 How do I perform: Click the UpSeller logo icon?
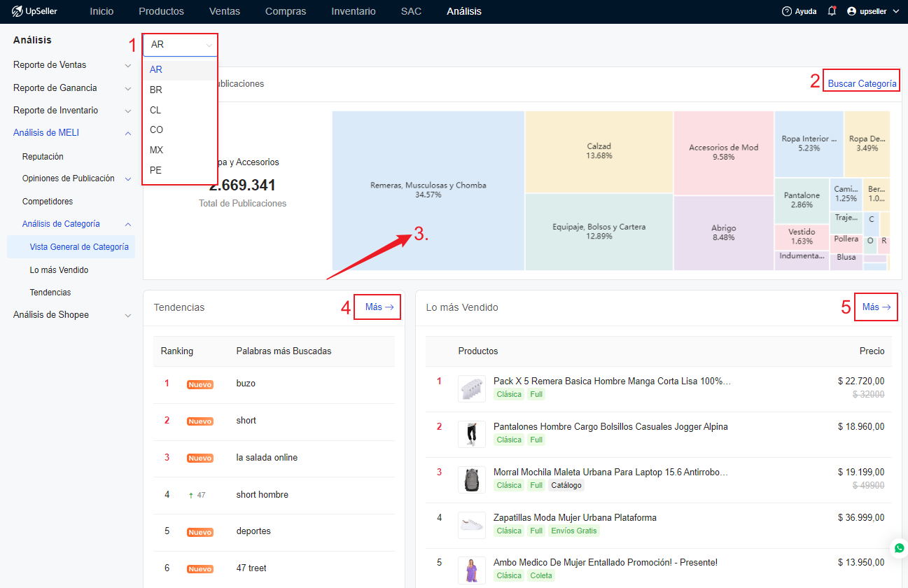pyautogui.click(x=18, y=11)
